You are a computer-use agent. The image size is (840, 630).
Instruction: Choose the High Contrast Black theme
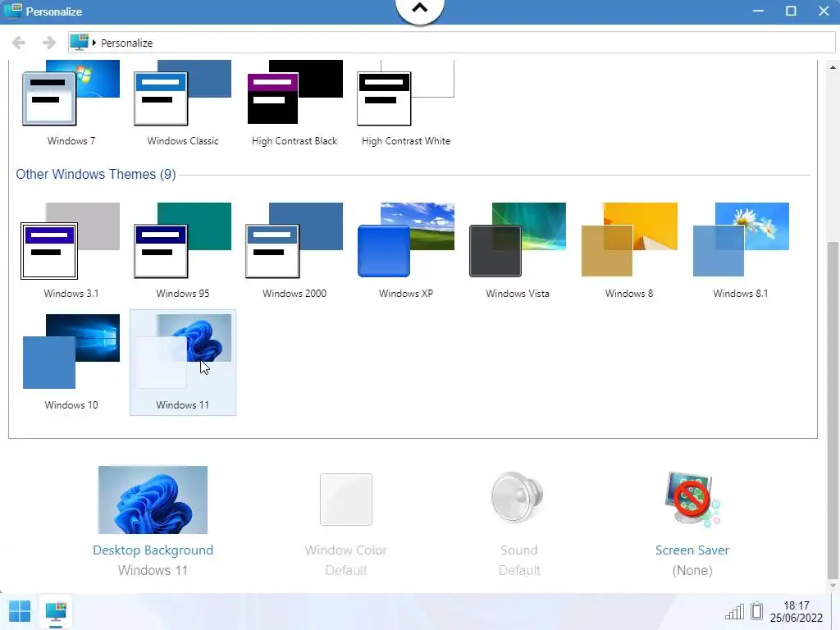tap(294, 92)
